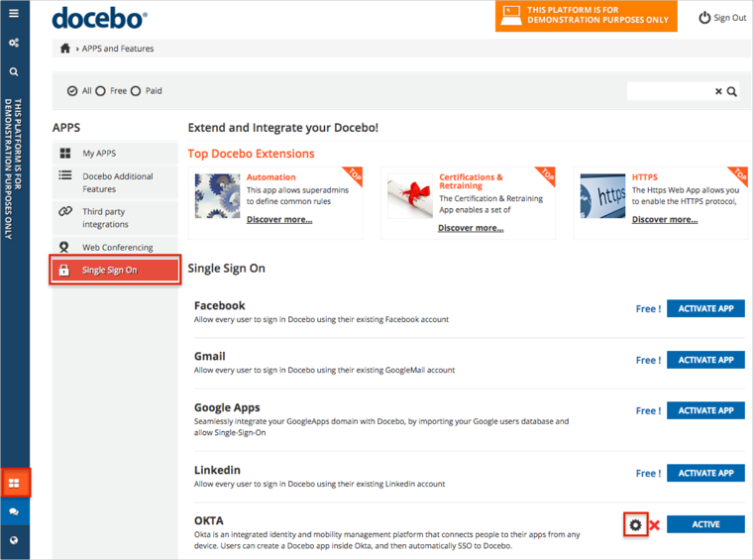Select the Paid filter radio button
The width and height of the screenshot is (753, 560).
pyautogui.click(x=136, y=91)
